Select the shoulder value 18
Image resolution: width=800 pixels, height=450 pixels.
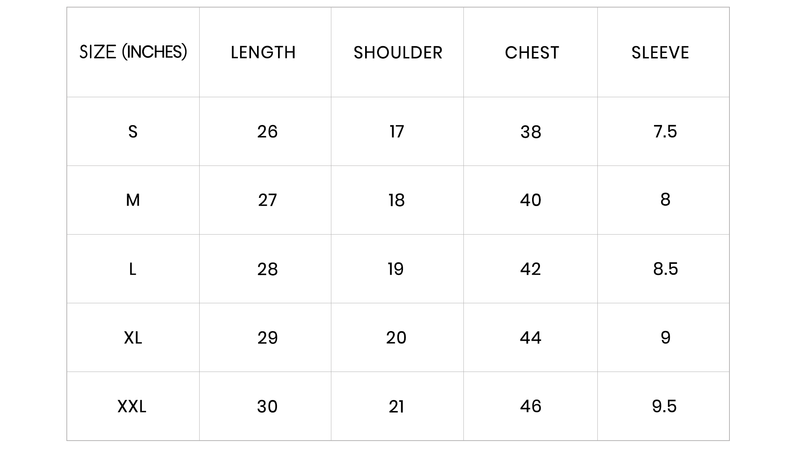click(x=397, y=200)
